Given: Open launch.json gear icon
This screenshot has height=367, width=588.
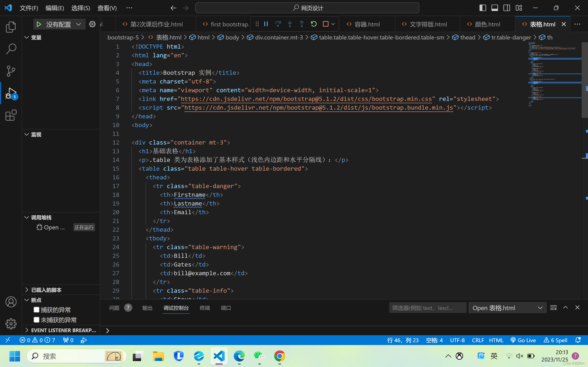Looking at the screenshot, I should (92, 24).
